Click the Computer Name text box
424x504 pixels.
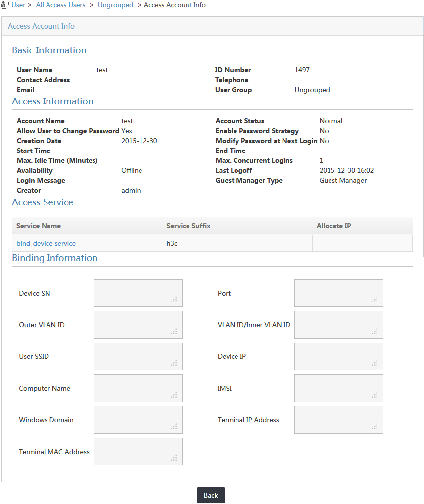(138, 388)
